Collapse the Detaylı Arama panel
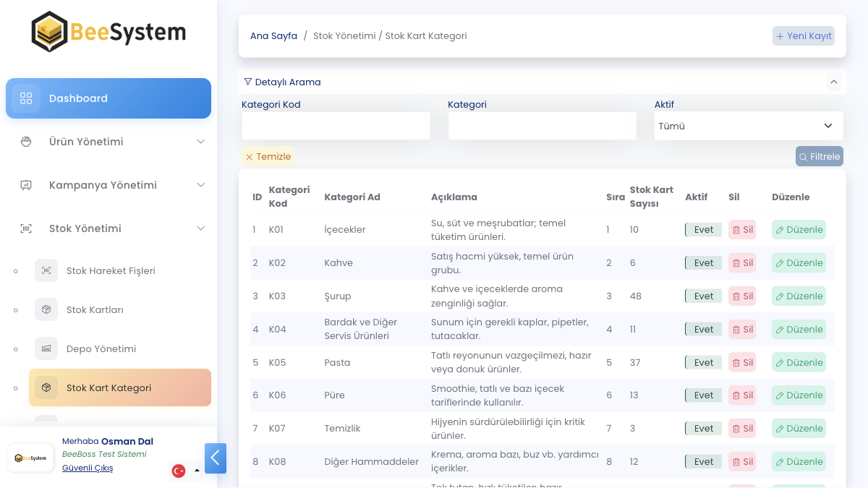Image resolution: width=868 pixels, height=488 pixels. pyautogui.click(x=833, y=82)
